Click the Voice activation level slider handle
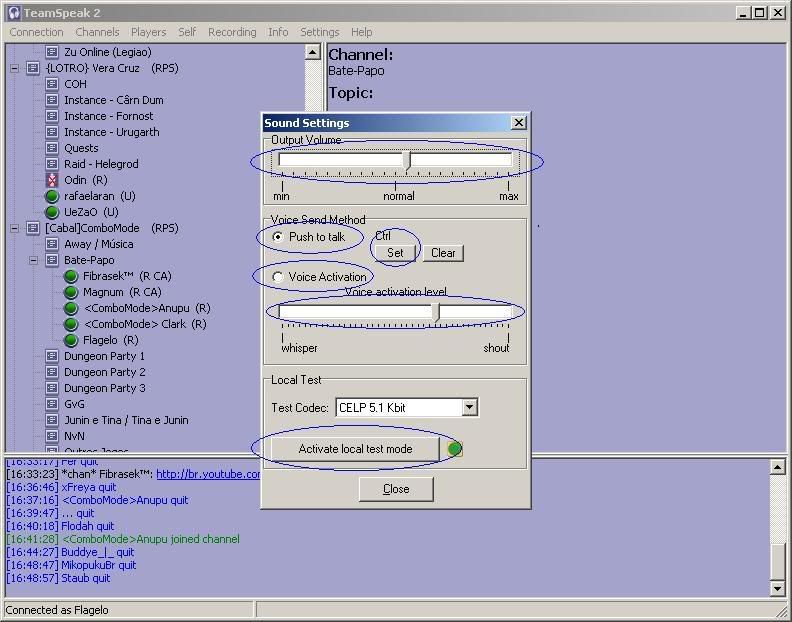Viewport: 792px width, 622px height. click(437, 312)
